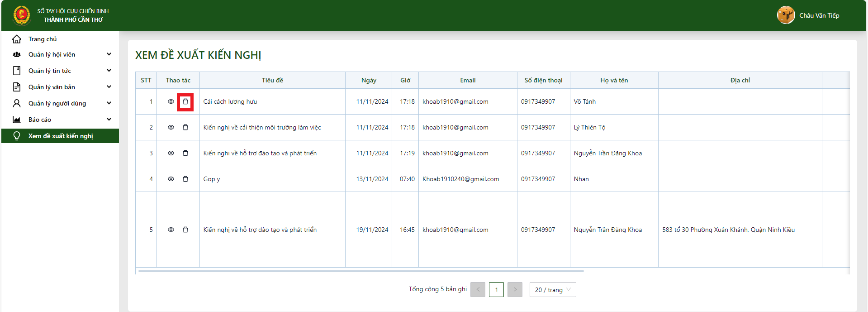Expand the Báo cáo submenu chevron

[x=109, y=120]
